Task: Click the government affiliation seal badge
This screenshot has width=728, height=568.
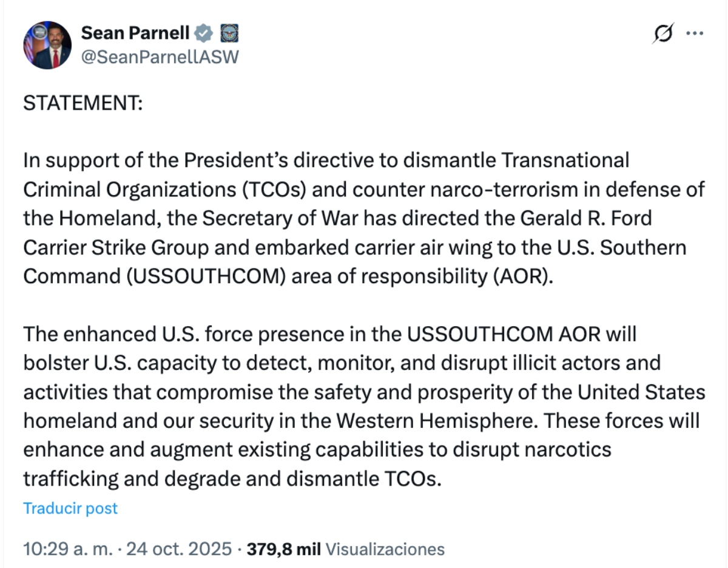Action: 229,33
